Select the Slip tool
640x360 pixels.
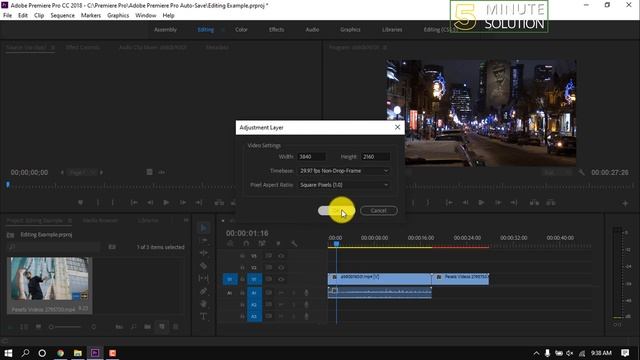(x=204, y=278)
